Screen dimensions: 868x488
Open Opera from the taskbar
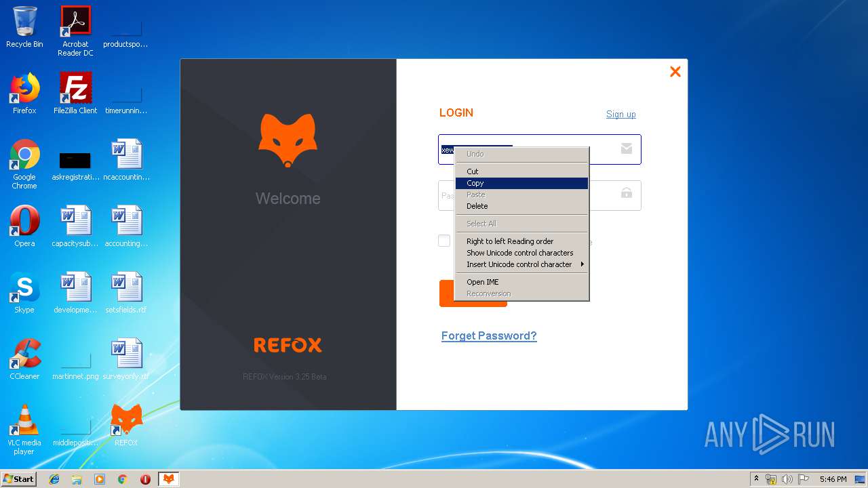(145, 479)
